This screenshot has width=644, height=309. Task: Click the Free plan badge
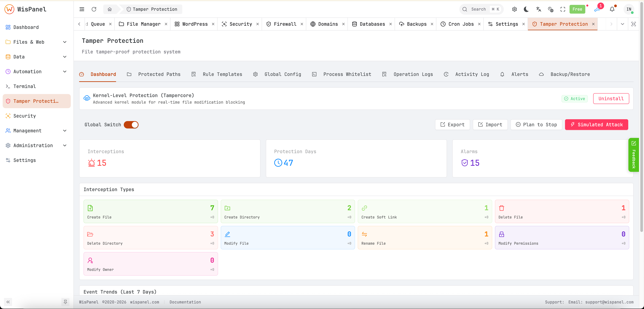pyautogui.click(x=577, y=9)
